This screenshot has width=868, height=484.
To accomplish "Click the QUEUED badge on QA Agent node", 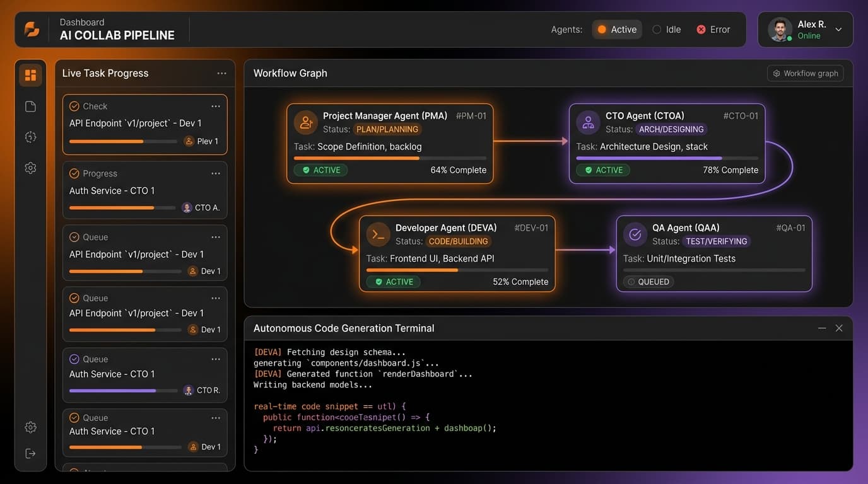I will (648, 282).
